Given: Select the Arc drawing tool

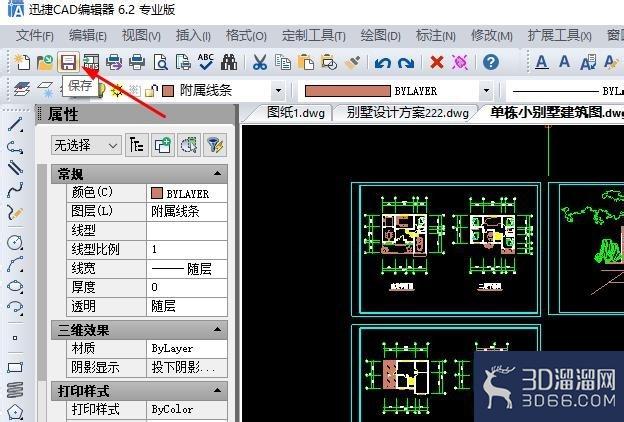Looking at the screenshot, I should (15, 264).
